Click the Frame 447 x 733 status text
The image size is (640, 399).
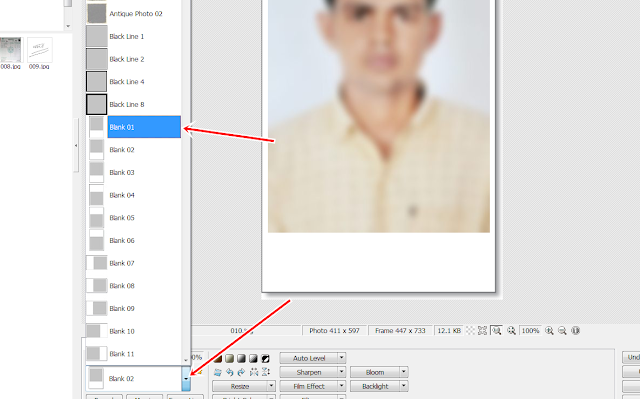point(400,331)
